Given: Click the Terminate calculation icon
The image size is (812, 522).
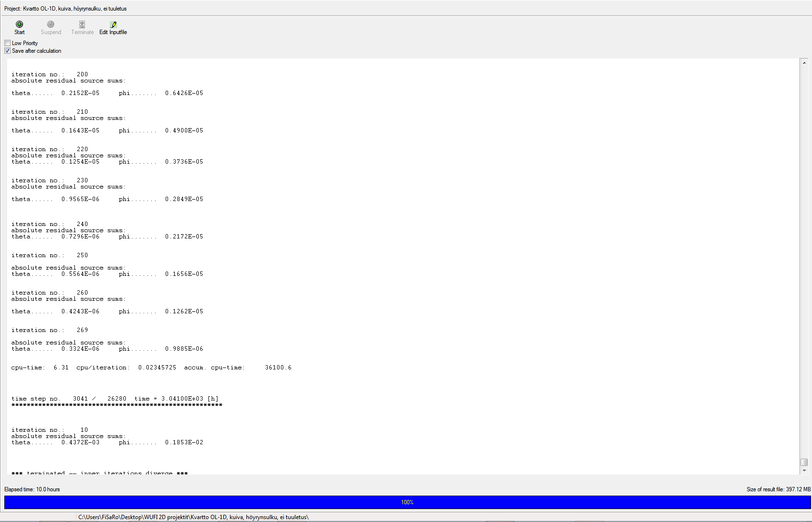Looking at the screenshot, I should click(82, 24).
